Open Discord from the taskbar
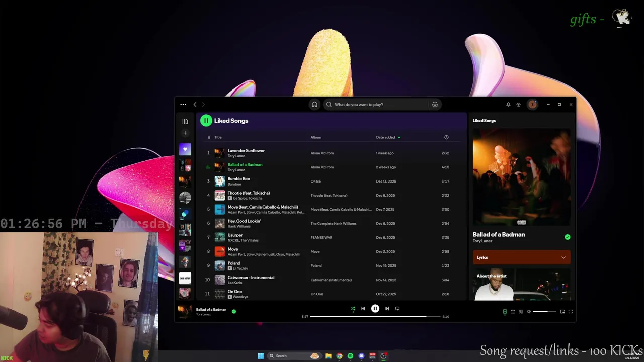 tap(361, 356)
